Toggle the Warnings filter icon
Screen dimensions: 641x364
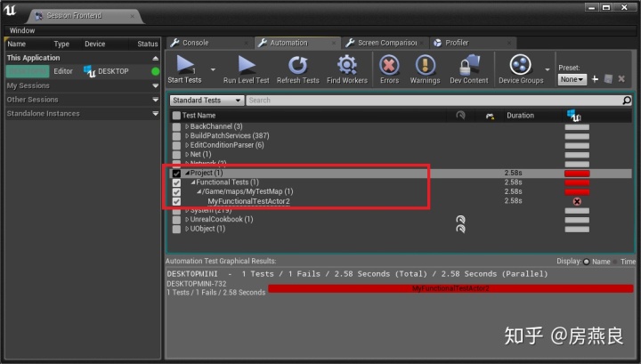coord(426,65)
